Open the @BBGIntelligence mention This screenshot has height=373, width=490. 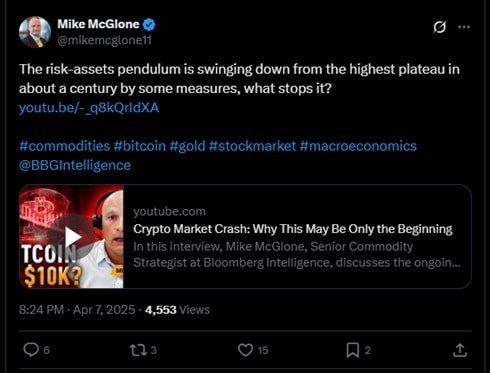75,165
